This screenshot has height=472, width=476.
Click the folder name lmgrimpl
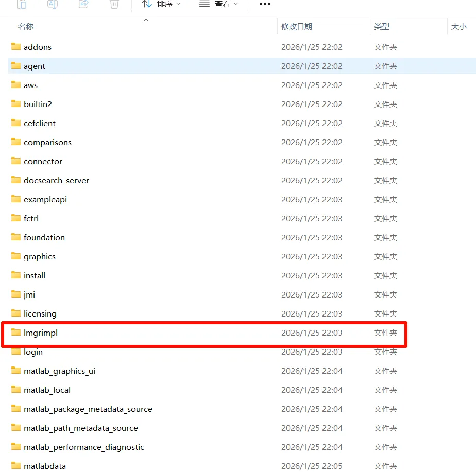point(41,333)
